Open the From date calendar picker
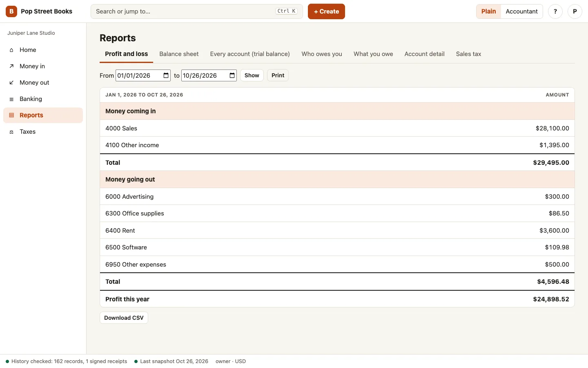The image size is (588, 368). click(x=166, y=75)
